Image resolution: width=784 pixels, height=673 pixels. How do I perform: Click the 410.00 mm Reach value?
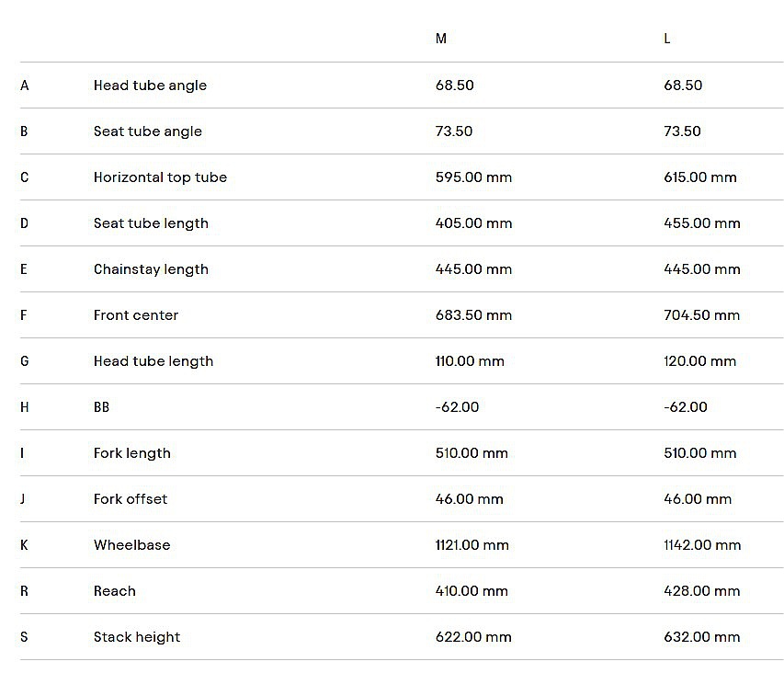point(472,591)
